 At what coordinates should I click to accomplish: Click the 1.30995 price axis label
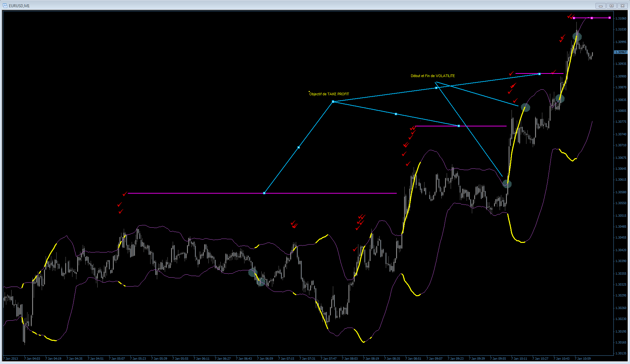621,42
